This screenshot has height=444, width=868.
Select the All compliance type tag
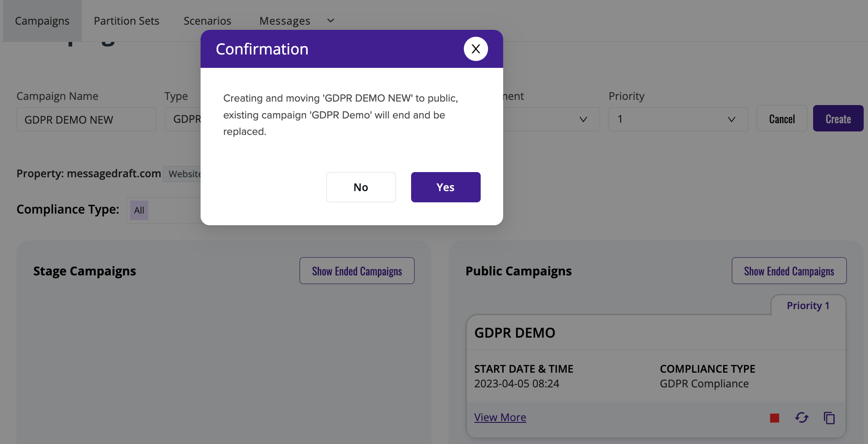click(x=139, y=210)
